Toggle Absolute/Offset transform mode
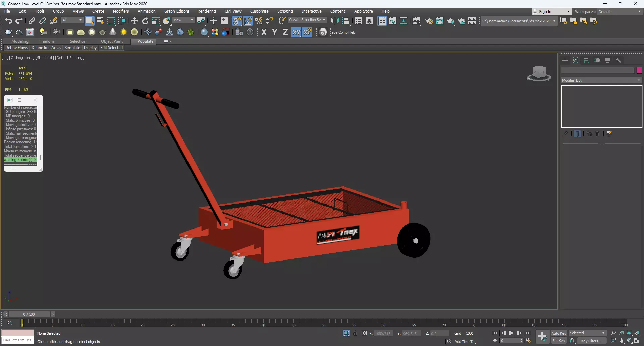The image size is (644, 346). (364, 333)
